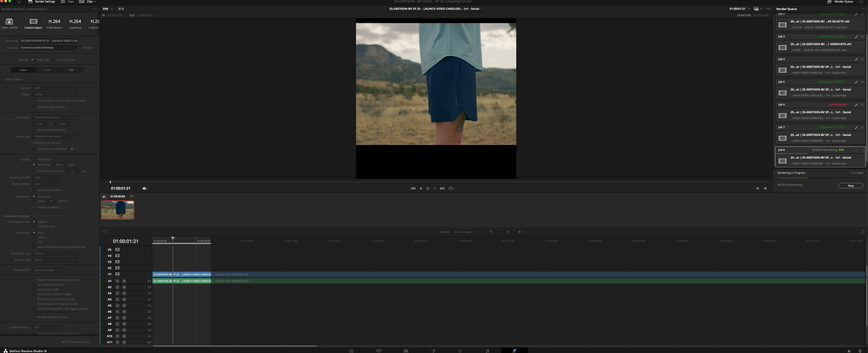Enable Network Optimization checkbox

coord(34,107)
